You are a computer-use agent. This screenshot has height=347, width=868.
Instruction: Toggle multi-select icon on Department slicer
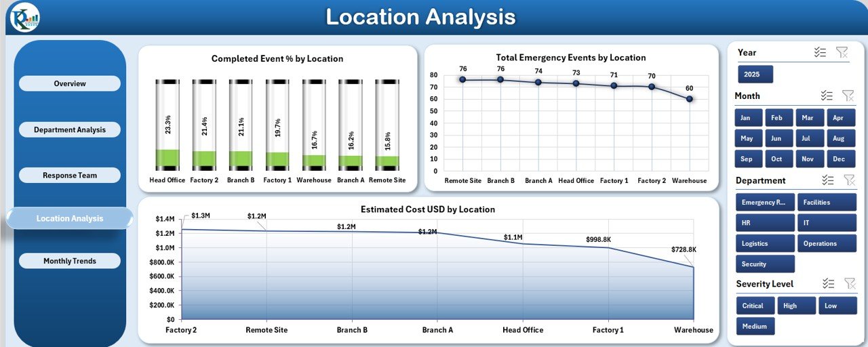pos(827,180)
